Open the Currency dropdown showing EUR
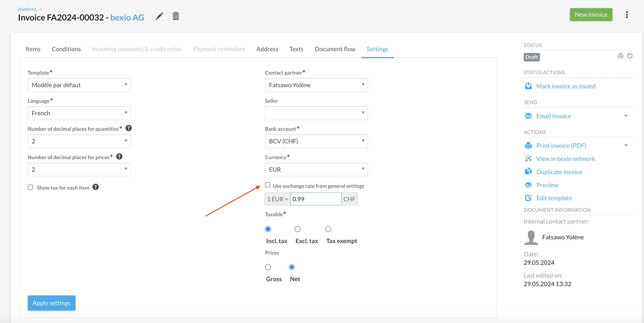Viewport: 644px width, 323px height. point(316,169)
